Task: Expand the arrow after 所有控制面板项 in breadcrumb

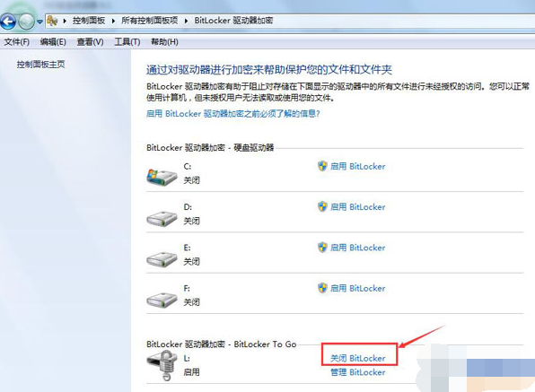Action: (186, 21)
